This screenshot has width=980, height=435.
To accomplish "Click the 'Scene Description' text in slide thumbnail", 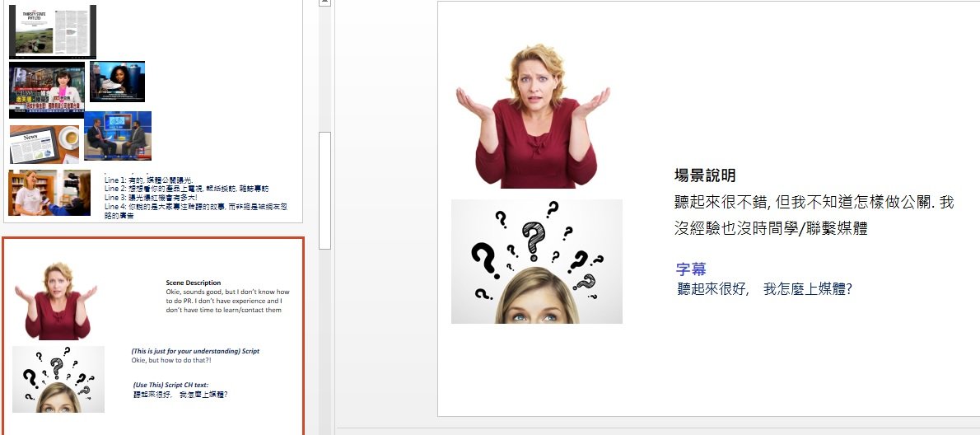I will click(193, 283).
